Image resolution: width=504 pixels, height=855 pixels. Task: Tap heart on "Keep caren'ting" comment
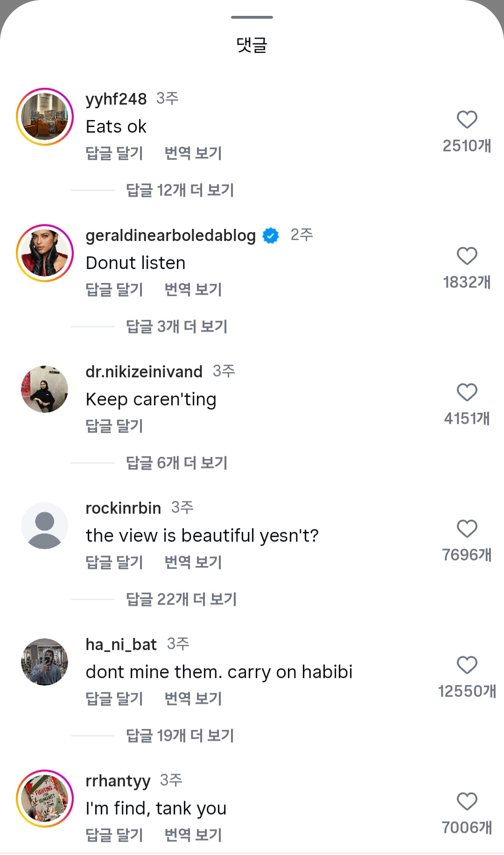pos(467,393)
